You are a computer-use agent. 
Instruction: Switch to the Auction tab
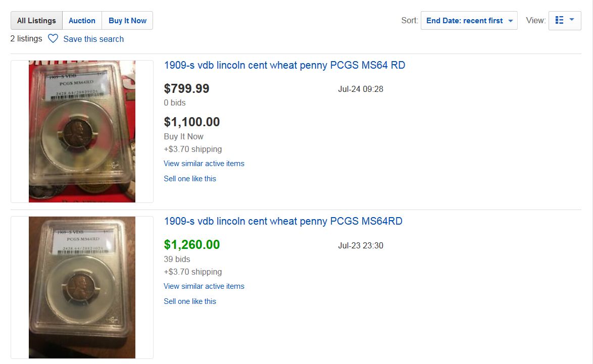click(x=82, y=21)
